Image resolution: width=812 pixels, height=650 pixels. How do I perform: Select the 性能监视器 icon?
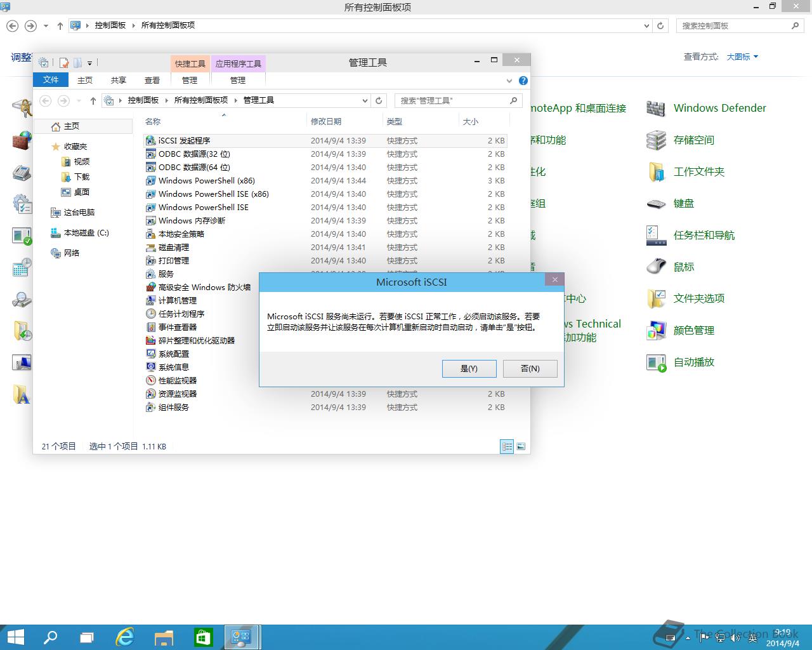coord(151,380)
